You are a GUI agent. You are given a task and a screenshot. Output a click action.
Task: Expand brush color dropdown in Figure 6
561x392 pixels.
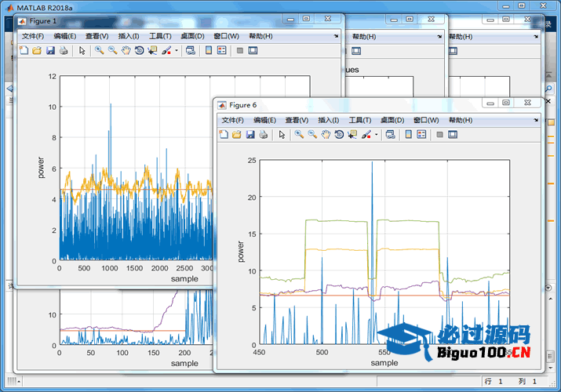[377, 135]
